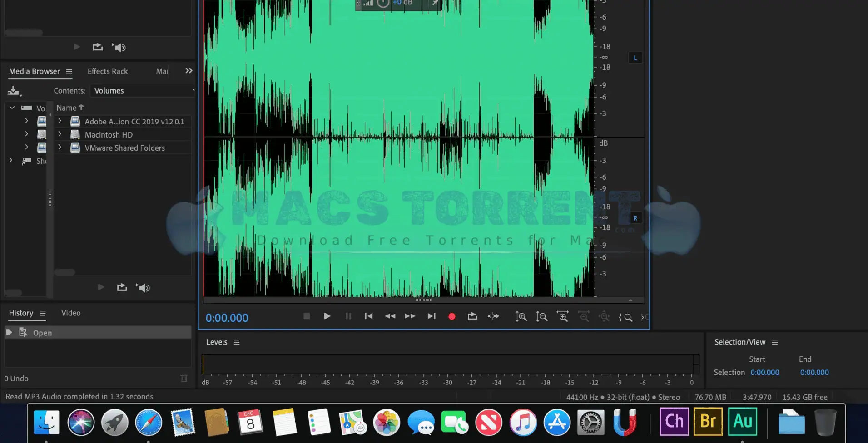Viewport: 868px width, 443px height.
Task: Click the Selection Start time field
Action: [764, 373]
